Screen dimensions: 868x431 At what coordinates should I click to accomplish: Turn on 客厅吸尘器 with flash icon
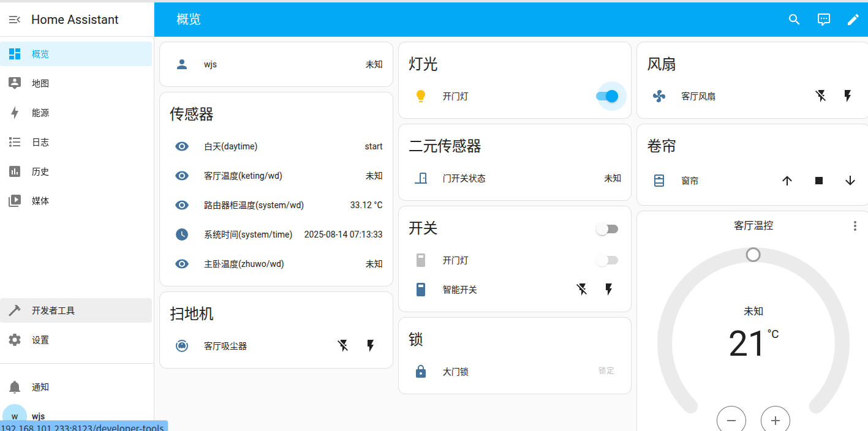tap(370, 346)
